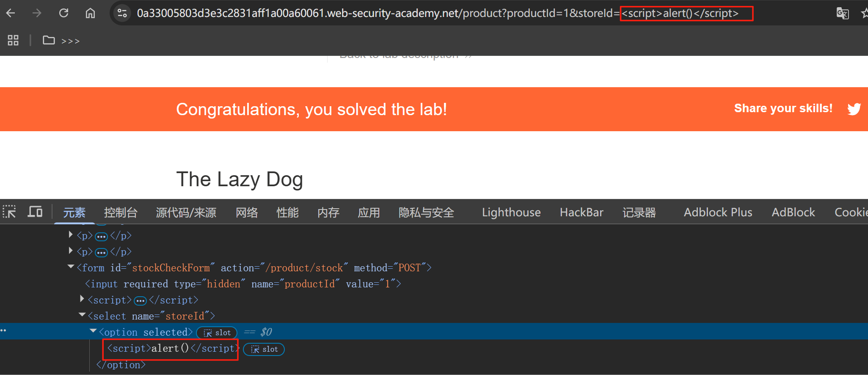
Task: Activate the DevTools element inspector icon
Action: point(9,212)
